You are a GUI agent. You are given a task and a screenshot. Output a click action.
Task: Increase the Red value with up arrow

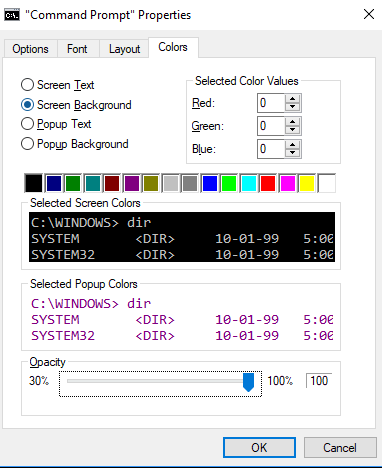click(293, 99)
